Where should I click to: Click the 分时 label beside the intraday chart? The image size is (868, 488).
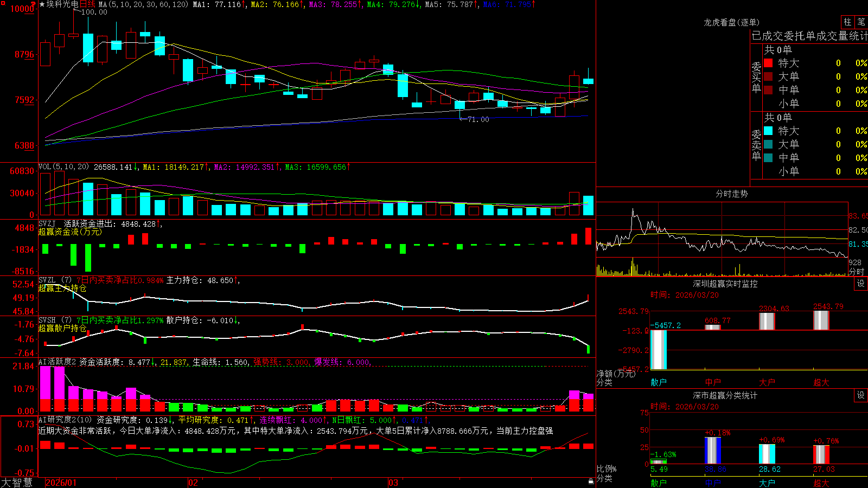(x=857, y=272)
